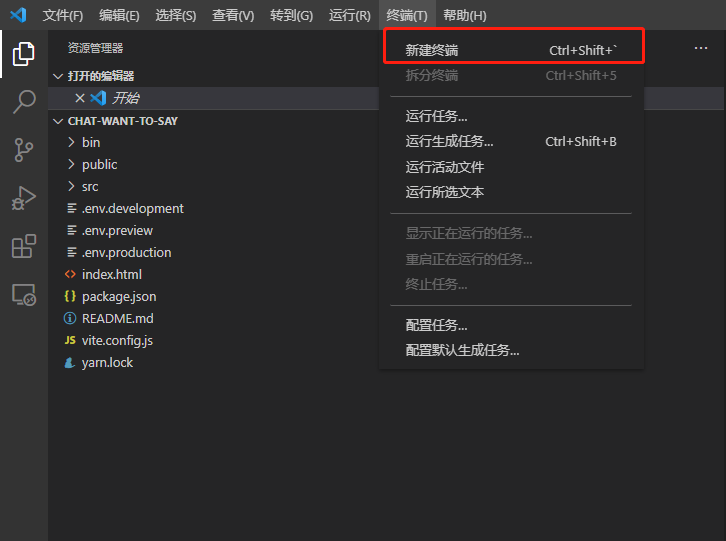Click the index.html orange code icon
Viewport: 726px width, 541px height.
click(x=70, y=274)
